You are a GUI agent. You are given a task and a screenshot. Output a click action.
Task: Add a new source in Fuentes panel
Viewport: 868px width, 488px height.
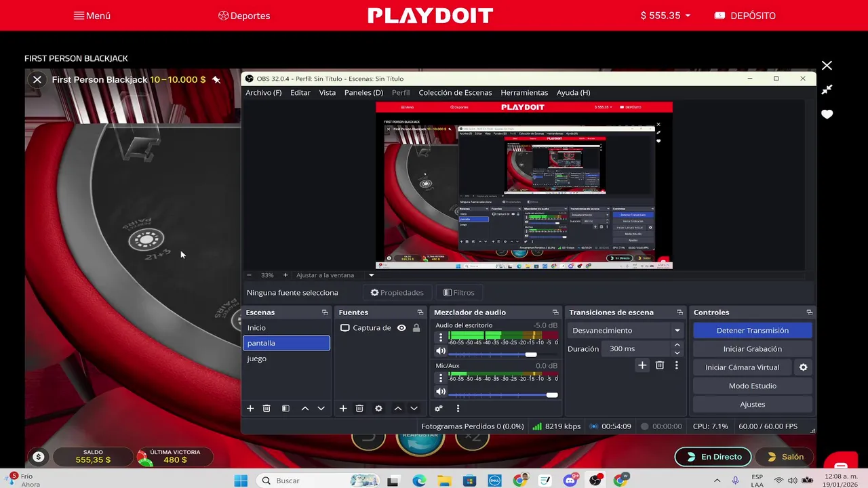click(x=343, y=409)
